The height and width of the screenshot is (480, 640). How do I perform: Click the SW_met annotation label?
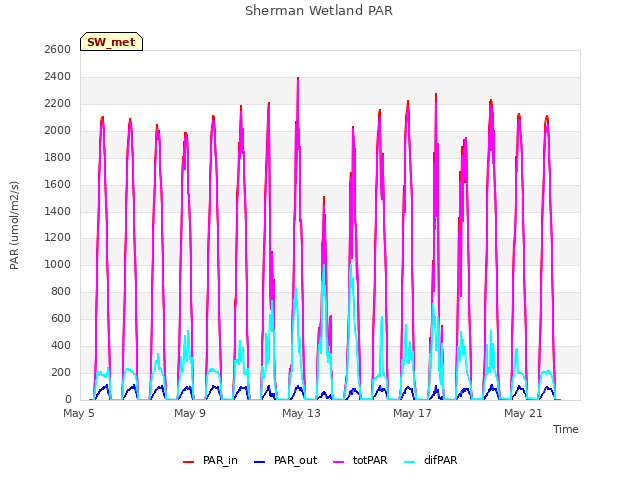click(111, 42)
